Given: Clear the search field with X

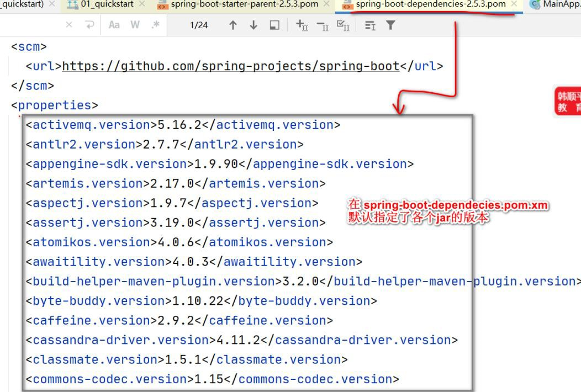Looking at the screenshot, I should (68, 25).
